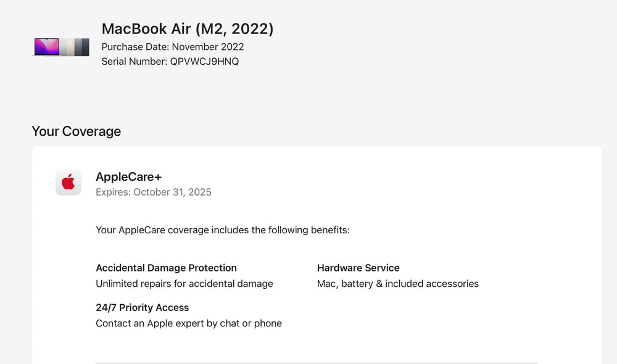Click the serial number QPVWCJ9HNQ
The width and height of the screenshot is (617, 364).
tap(204, 62)
